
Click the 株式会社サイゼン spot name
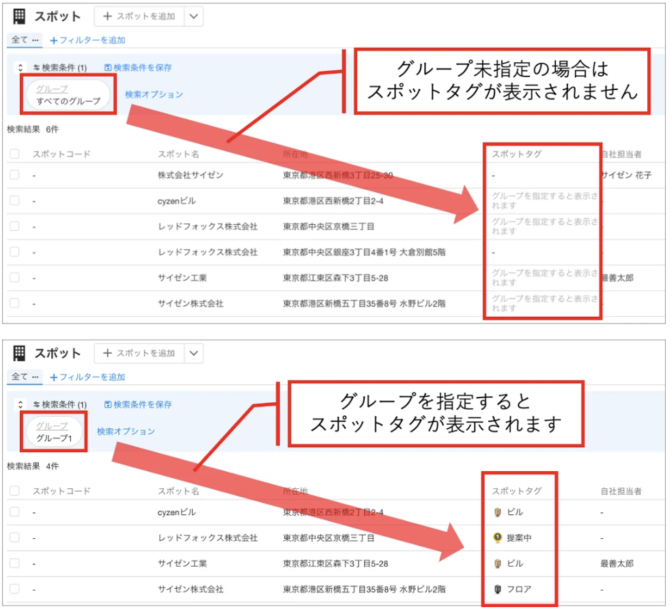tap(191, 176)
